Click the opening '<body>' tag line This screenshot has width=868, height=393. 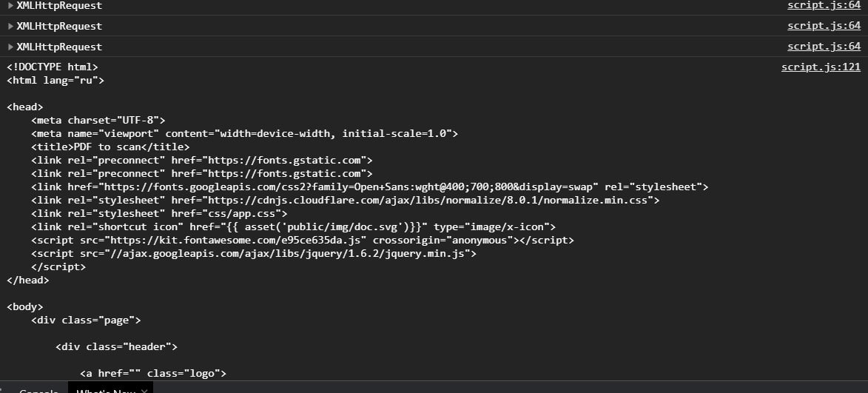point(25,306)
